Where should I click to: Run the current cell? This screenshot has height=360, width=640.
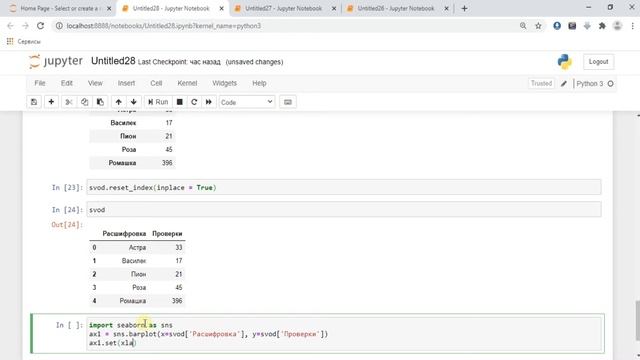(x=158, y=102)
